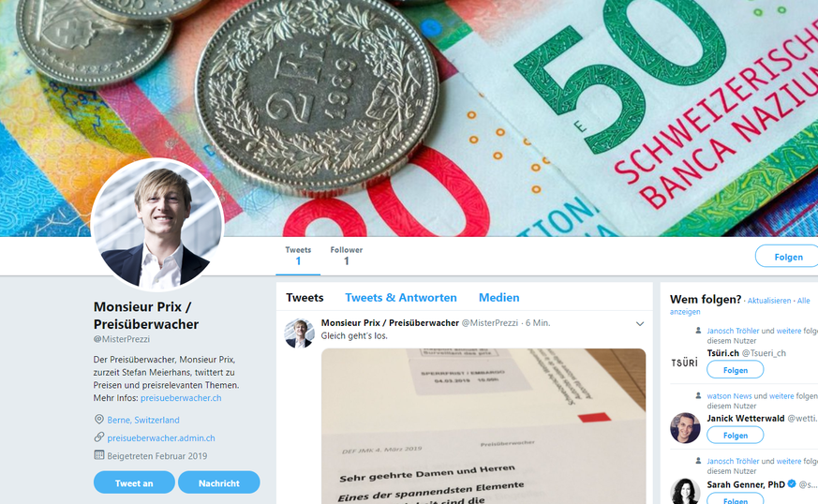The width and height of the screenshot is (818, 504).
Task: Open Janick Wetterwald's profile avatar
Action: 685,428
